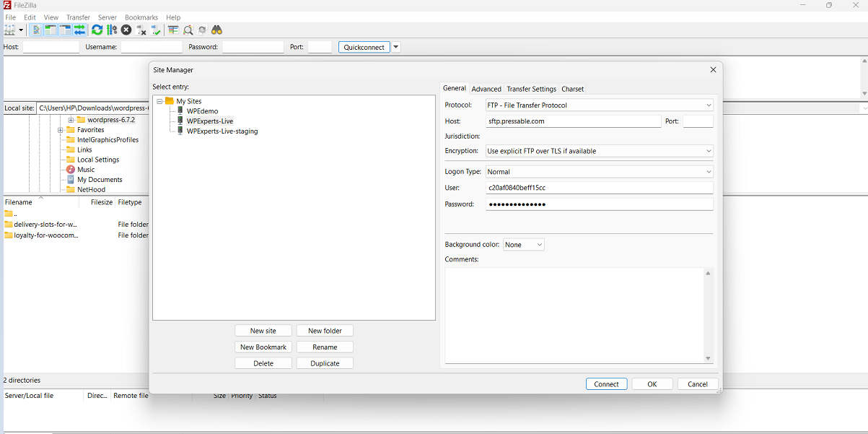The width and height of the screenshot is (868, 434).
Task: Switch to the Advanced tab
Action: [486, 88]
